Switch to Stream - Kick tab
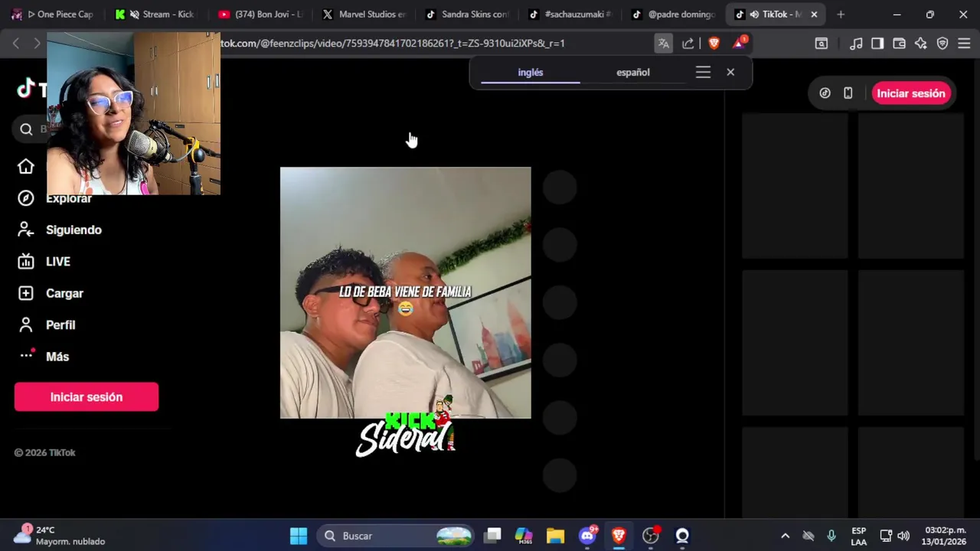The width and height of the screenshot is (980, 551). coord(156,15)
